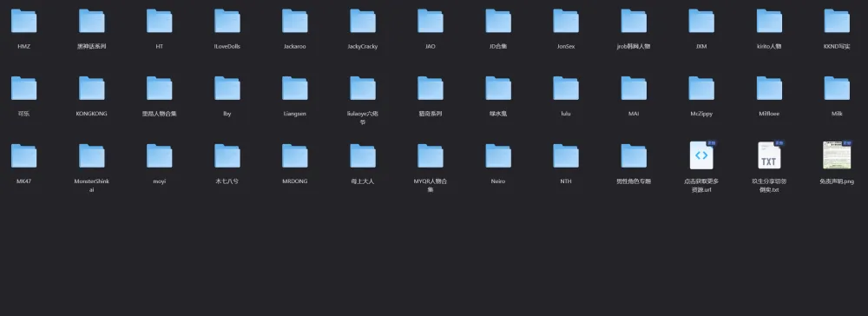Select the .png image thumbnail
Viewport: 868px width, 316px height.
tap(837, 155)
